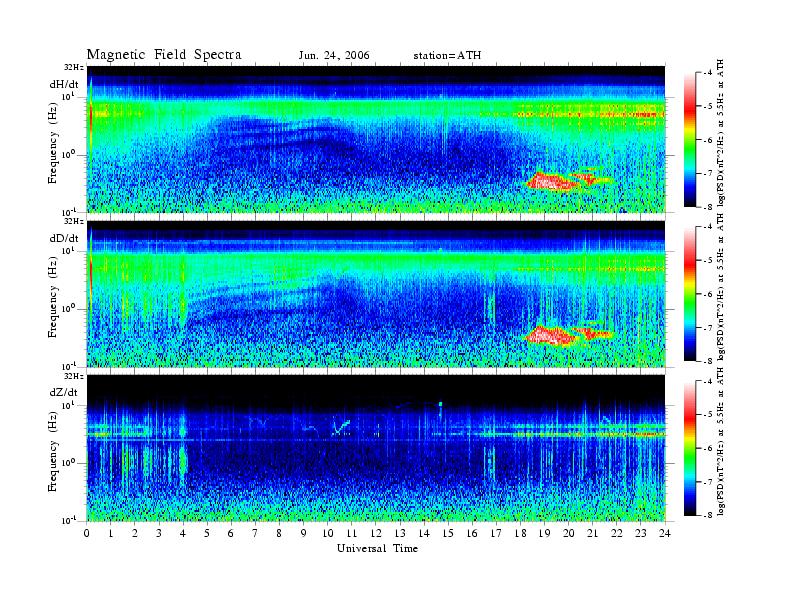This screenshot has height=612, width=792.
Task: Click the red emission patch in dD/dt spectrogram
Action: (x=553, y=336)
